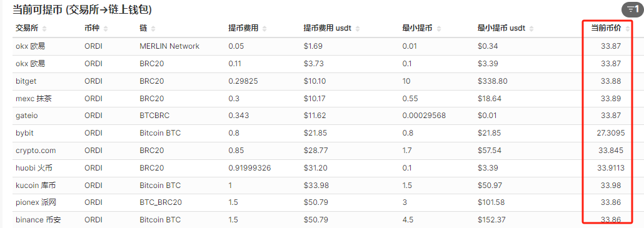Click the 0.91999326 withdrawal fee cell
Image resolution: width=644 pixels, height=228 pixels.
tap(249, 167)
